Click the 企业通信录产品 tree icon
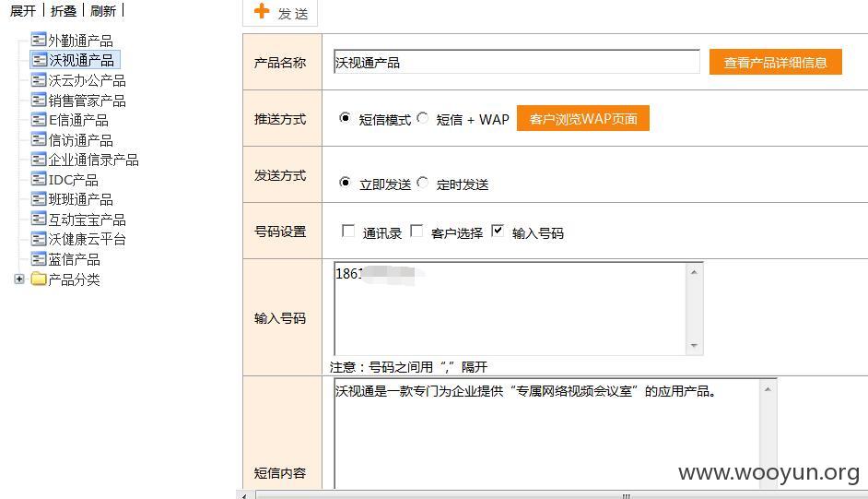This screenshot has height=499, width=868. point(38,160)
